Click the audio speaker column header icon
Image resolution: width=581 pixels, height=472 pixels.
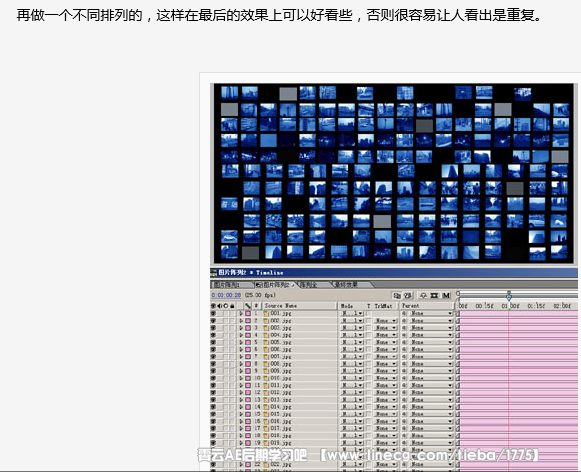coord(220,306)
